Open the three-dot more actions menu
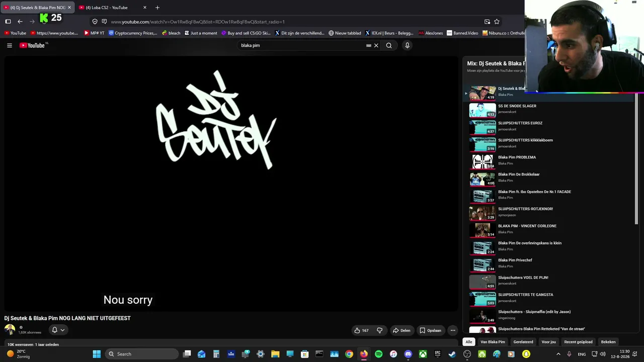The width and height of the screenshot is (644, 362). coord(453,330)
